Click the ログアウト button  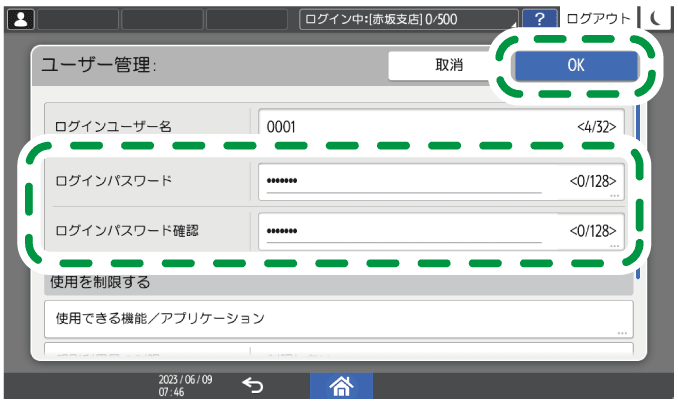tap(598, 19)
